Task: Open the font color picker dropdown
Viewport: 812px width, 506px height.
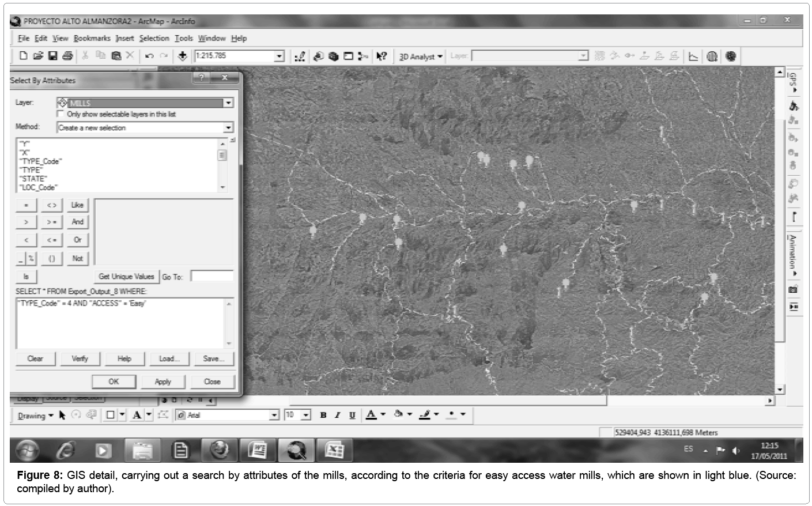Action: tap(383, 415)
